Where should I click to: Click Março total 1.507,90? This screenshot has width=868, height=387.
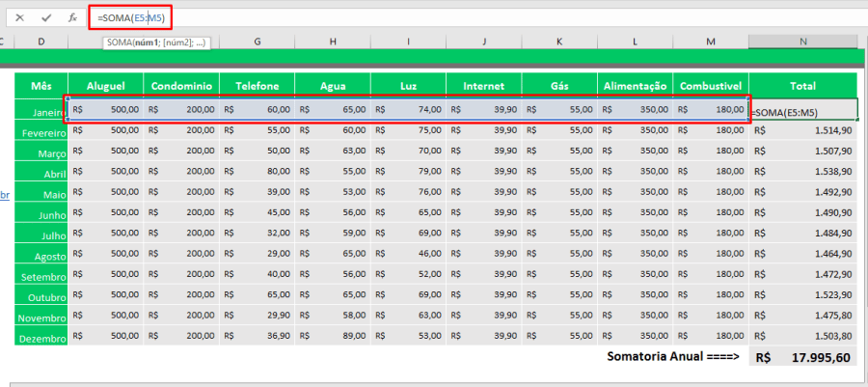803,151
